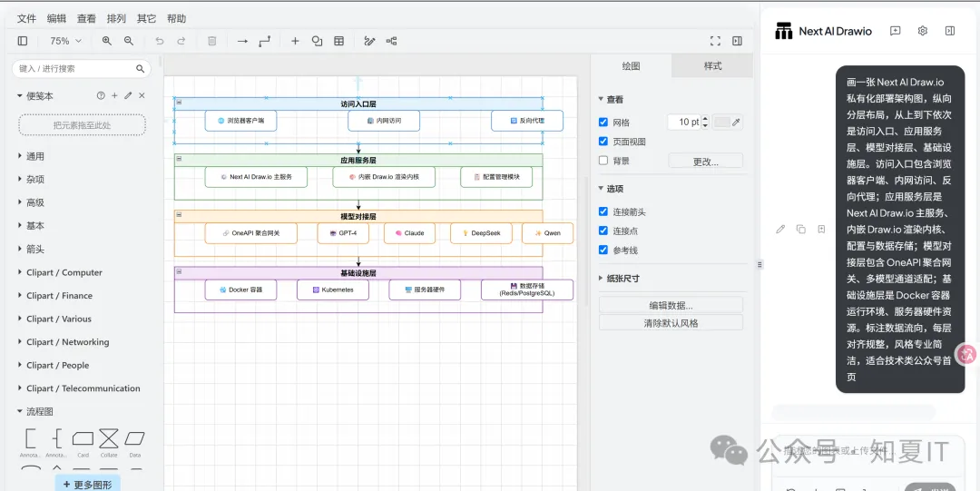
Task: Enable the 背景 checkbox
Action: pyautogui.click(x=603, y=161)
